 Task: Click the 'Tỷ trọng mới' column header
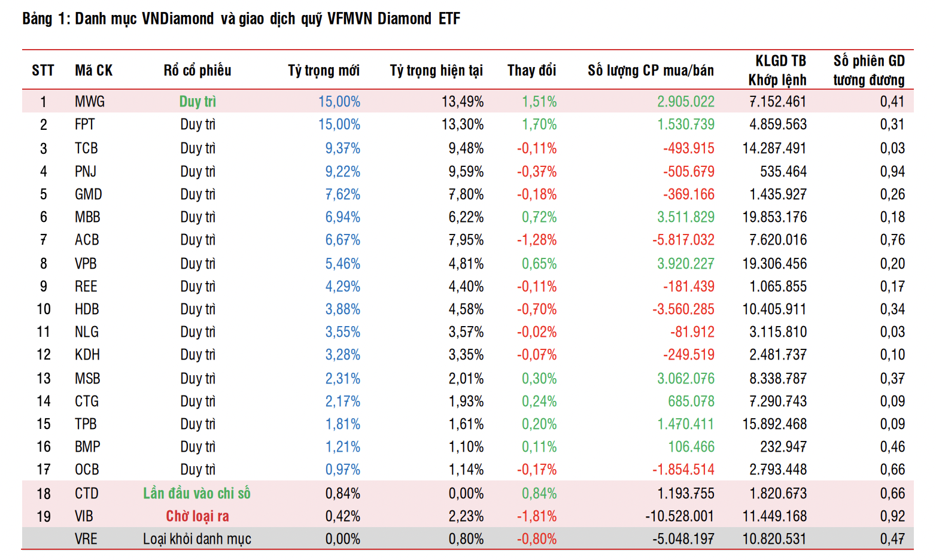coord(324,71)
